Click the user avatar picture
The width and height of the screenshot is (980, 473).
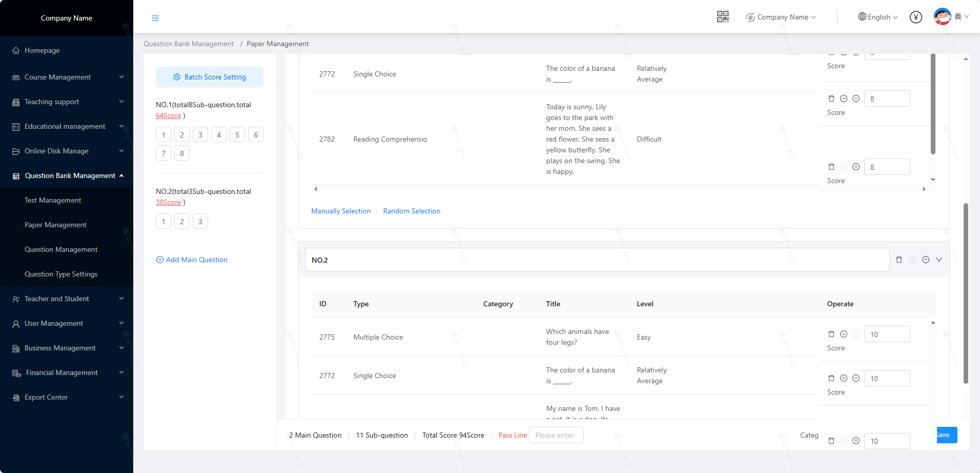[942, 17]
